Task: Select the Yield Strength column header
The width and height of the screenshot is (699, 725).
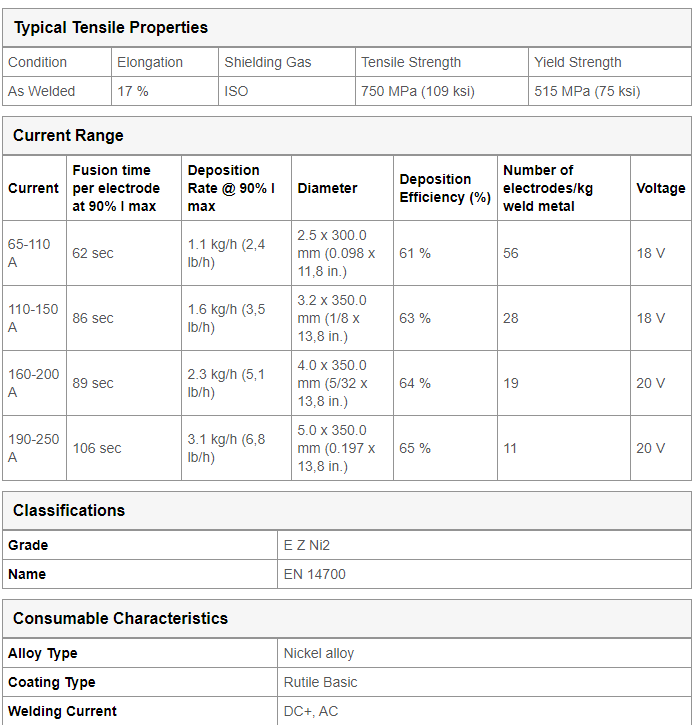Action: pos(610,62)
